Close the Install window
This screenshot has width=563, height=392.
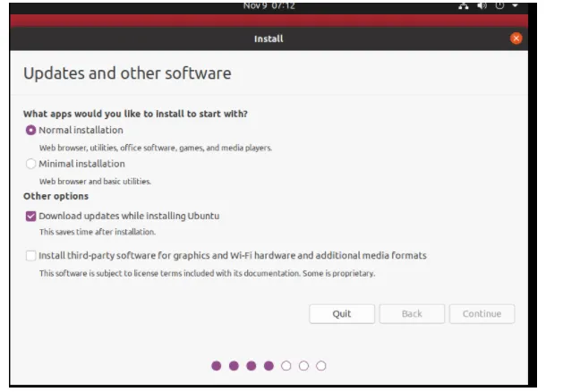[x=516, y=38]
